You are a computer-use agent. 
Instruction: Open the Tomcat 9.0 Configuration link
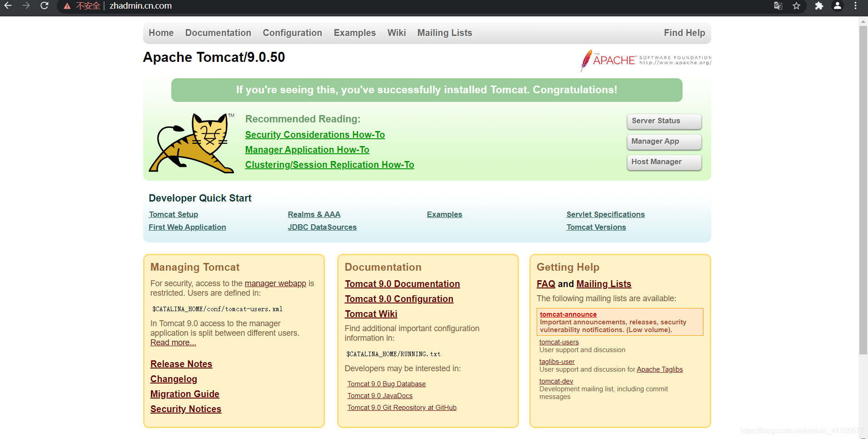399,299
